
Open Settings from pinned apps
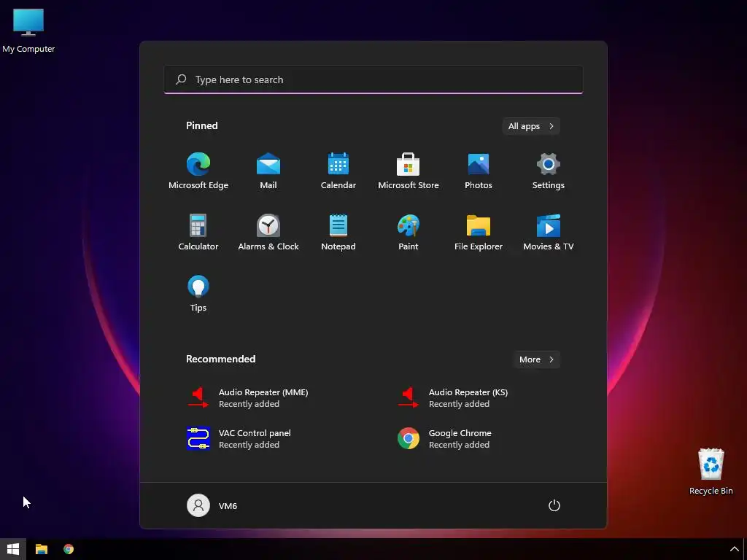pyautogui.click(x=549, y=171)
